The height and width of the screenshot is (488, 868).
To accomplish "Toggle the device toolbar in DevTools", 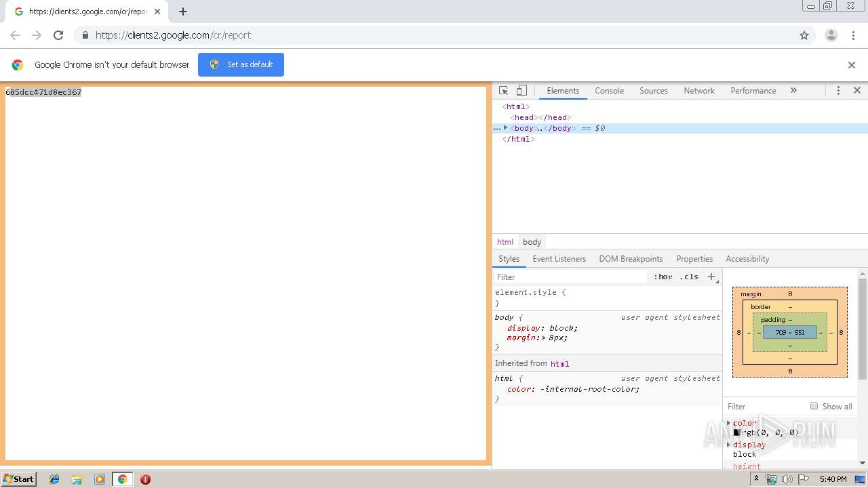I will (521, 90).
